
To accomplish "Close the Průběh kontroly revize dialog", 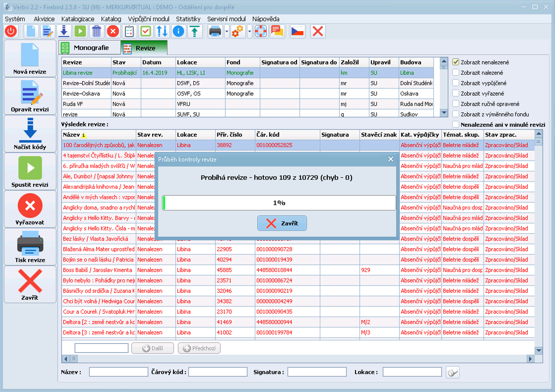I will click(x=391, y=159).
